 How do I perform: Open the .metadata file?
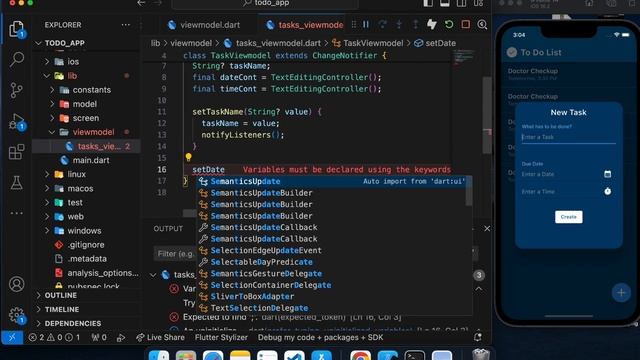[87, 259]
